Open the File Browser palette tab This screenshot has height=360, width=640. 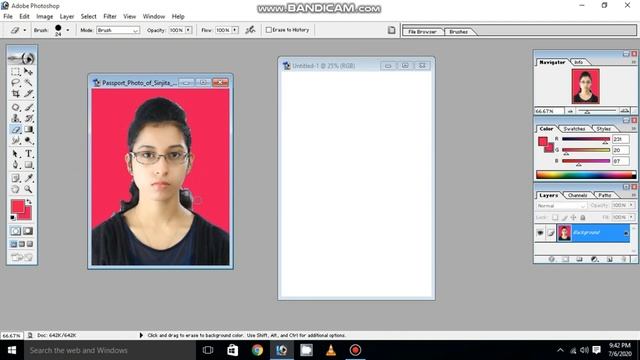click(422, 31)
